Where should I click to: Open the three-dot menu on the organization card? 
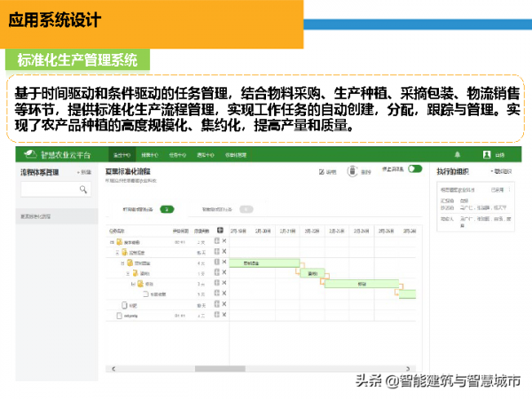pos(509,190)
